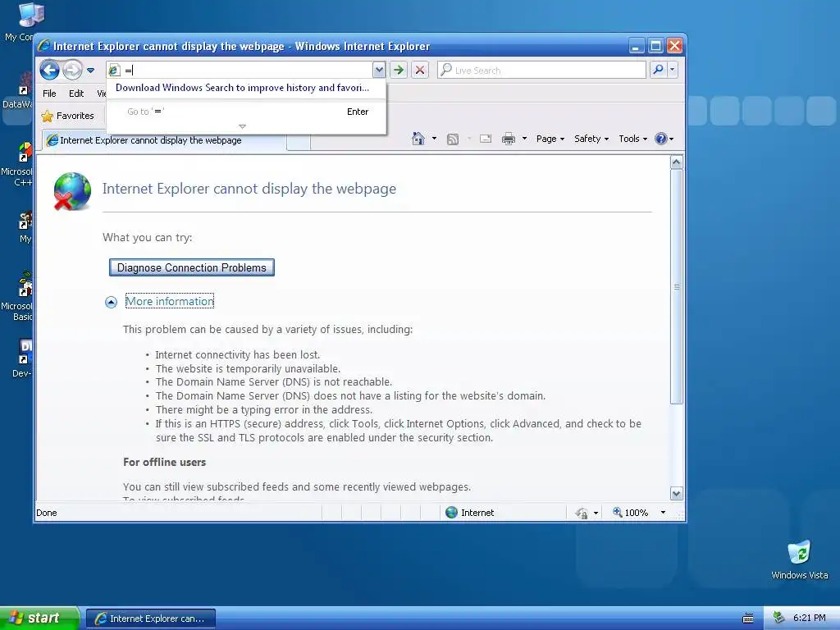Click the search magnifier button
This screenshot has width=840, height=630.
(659, 70)
